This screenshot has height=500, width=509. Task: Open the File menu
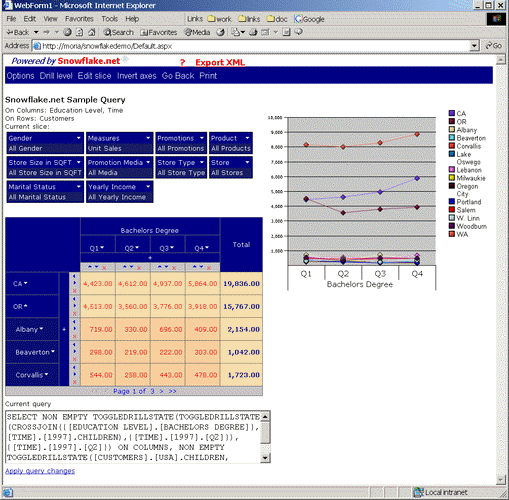point(11,19)
